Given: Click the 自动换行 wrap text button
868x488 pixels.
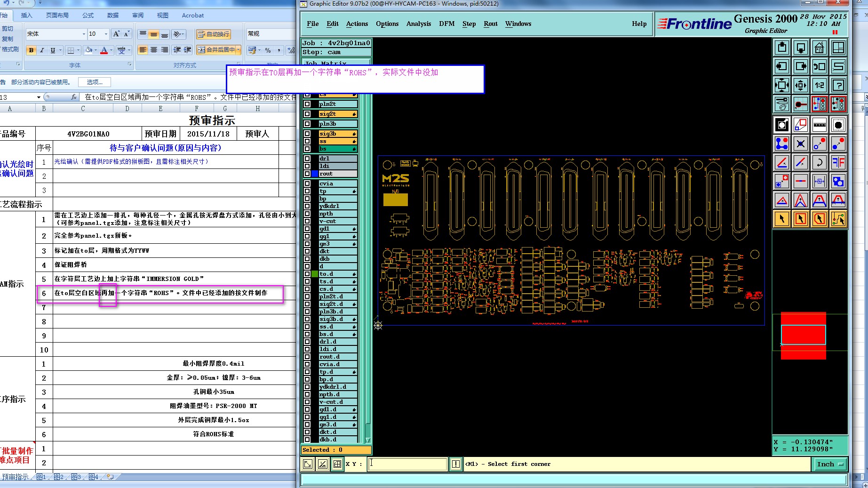Looking at the screenshot, I should [214, 34].
